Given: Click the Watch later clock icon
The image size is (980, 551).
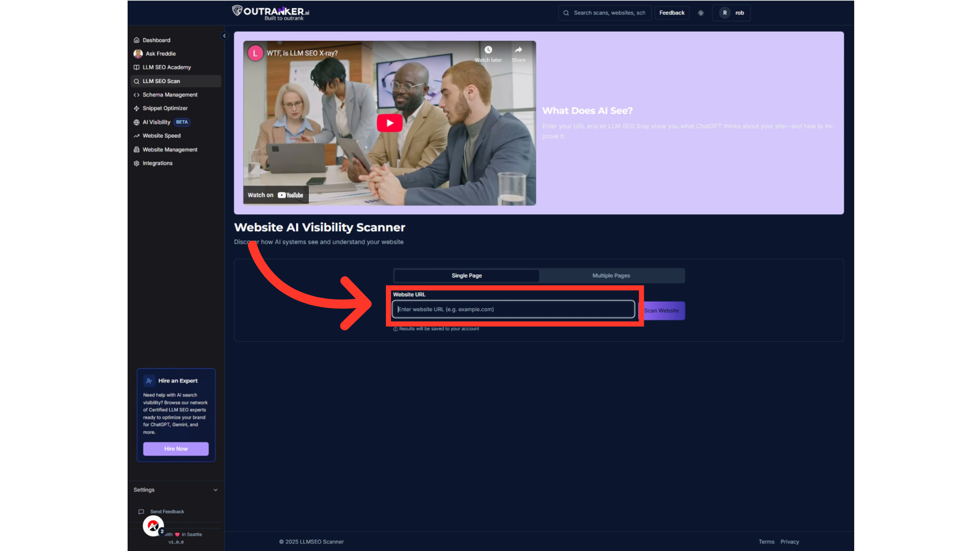Looking at the screenshot, I should coord(488,50).
